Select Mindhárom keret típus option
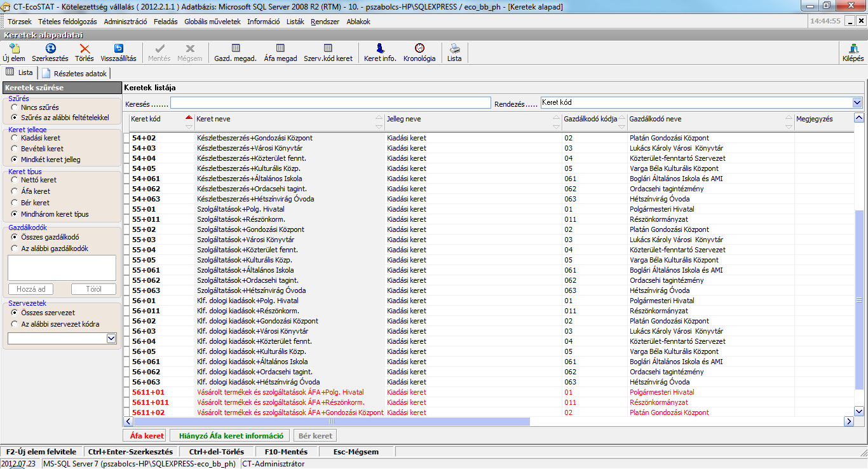 tap(14, 214)
